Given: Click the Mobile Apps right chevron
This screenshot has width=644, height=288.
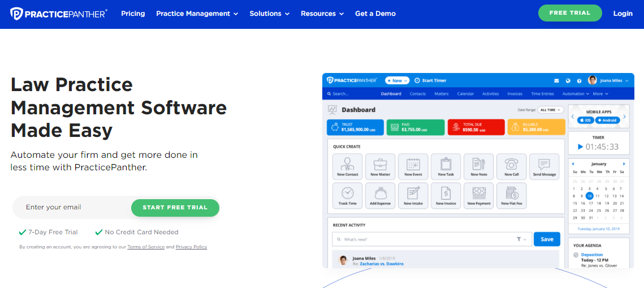Looking at the screenshot, I should coord(625,117).
